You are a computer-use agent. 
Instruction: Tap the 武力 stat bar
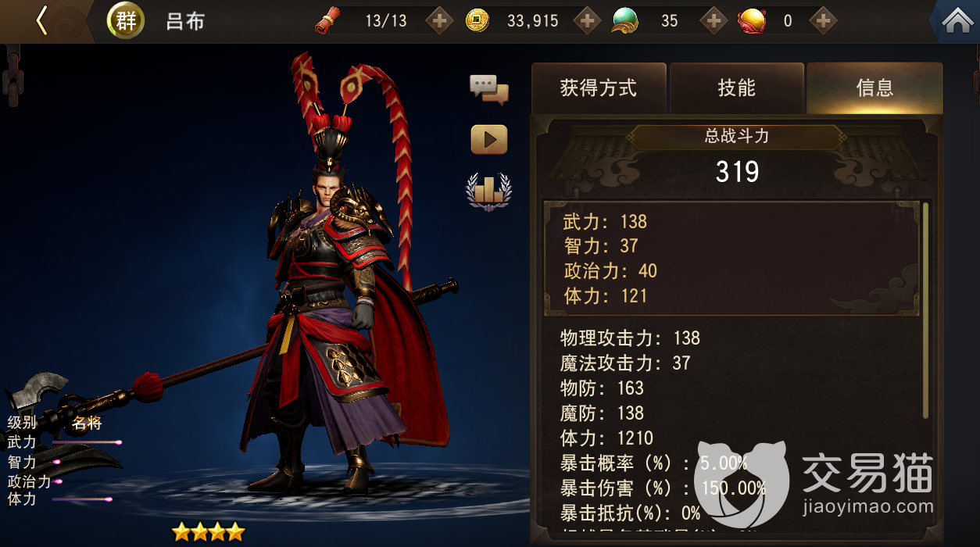point(86,442)
